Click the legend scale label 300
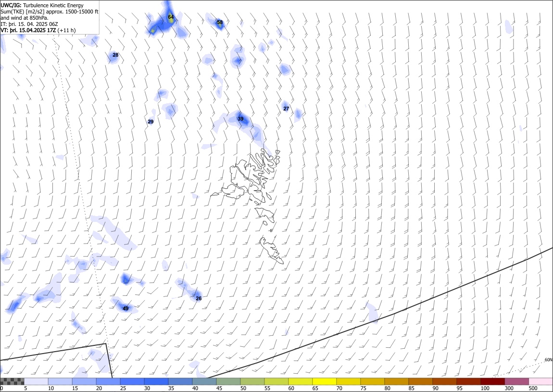Image resolution: width=553 pixels, height=392 pixels. pyautogui.click(x=509, y=389)
